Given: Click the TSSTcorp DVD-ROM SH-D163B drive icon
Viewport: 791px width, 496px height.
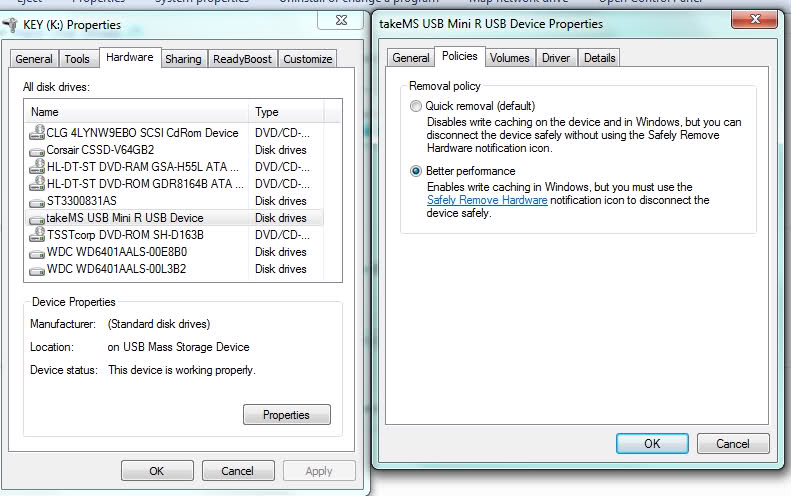Looking at the screenshot, I should pyautogui.click(x=37, y=235).
